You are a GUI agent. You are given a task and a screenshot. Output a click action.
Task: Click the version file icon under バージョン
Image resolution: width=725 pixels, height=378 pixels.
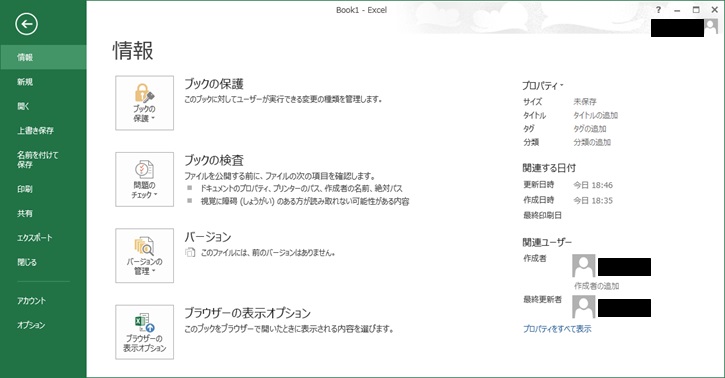(x=190, y=252)
